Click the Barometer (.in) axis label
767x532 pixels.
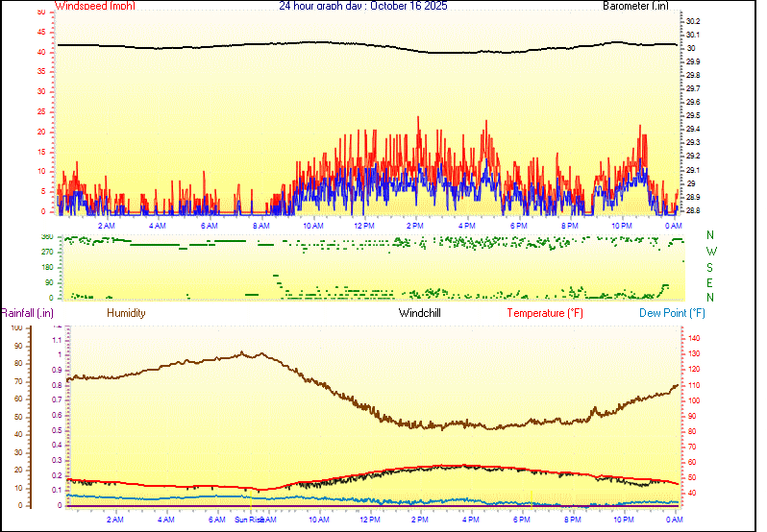point(635,6)
